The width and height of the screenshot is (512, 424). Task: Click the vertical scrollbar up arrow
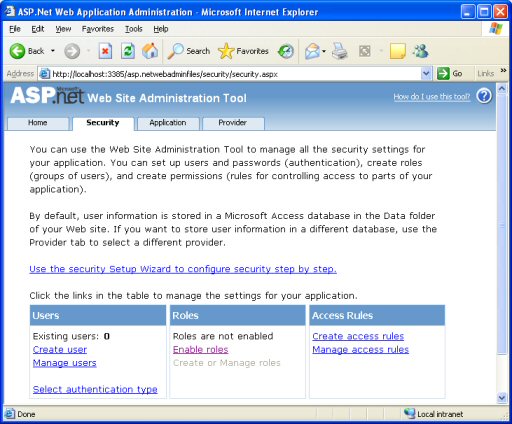(x=501, y=89)
